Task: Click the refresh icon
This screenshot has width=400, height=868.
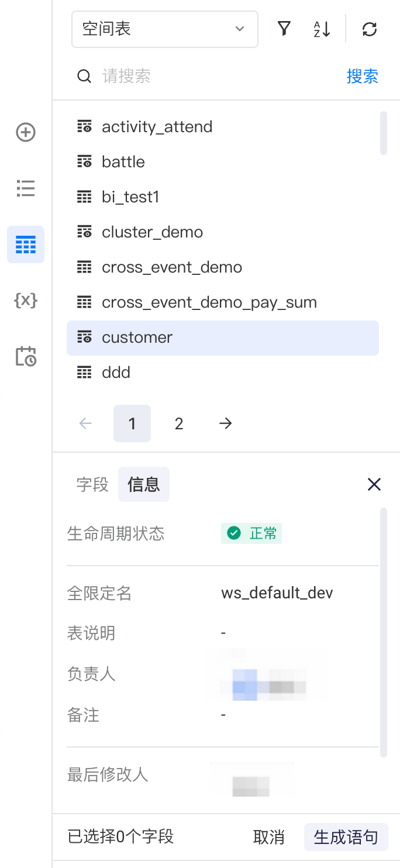Action: [x=370, y=29]
